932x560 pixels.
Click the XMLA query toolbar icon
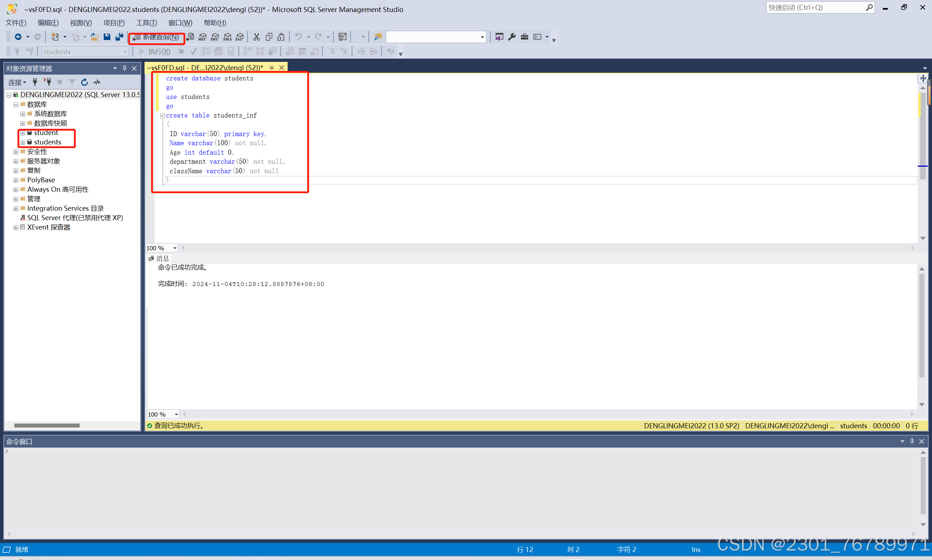tap(227, 37)
